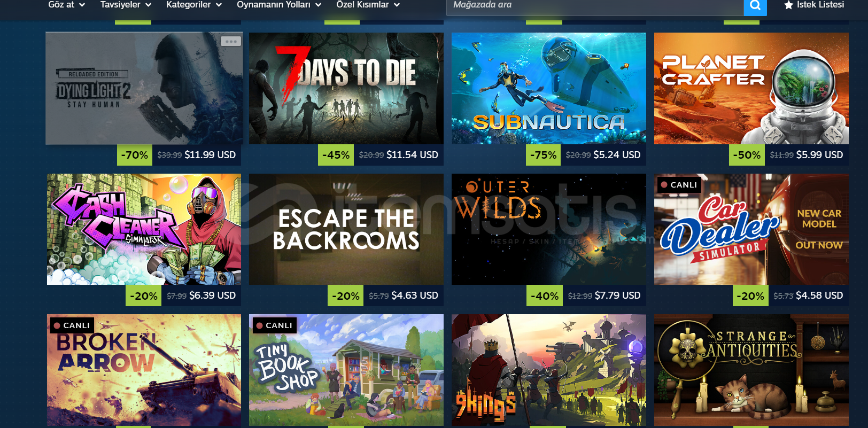This screenshot has width=868, height=428.
Task: Expand the Tavsiyeler dropdown menu
Action: coord(126,5)
